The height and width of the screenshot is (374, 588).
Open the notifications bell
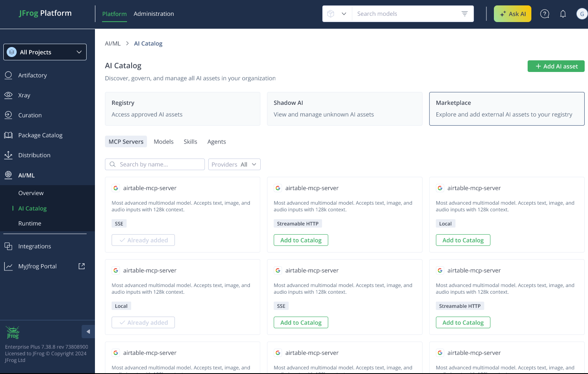(563, 14)
